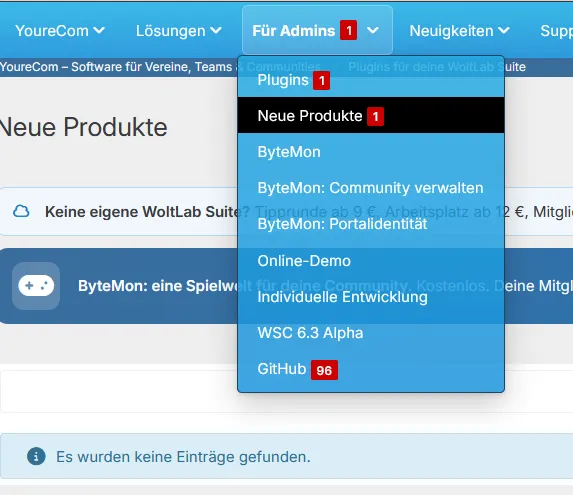This screenshot has height=495, width=573.
Task: Go to Online-Demo
Action: [x=371, y=261]
